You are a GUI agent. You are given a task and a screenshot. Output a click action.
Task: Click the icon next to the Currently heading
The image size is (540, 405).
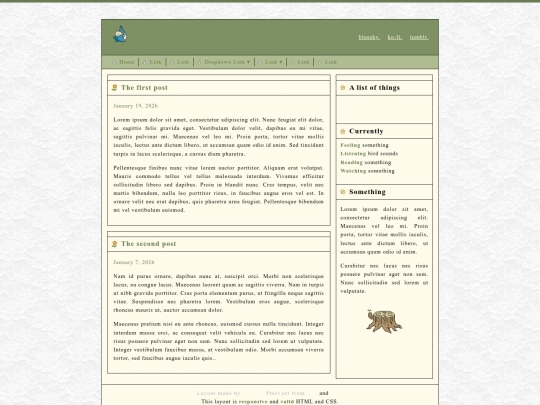pyautogui.click(x=343, y=132)
